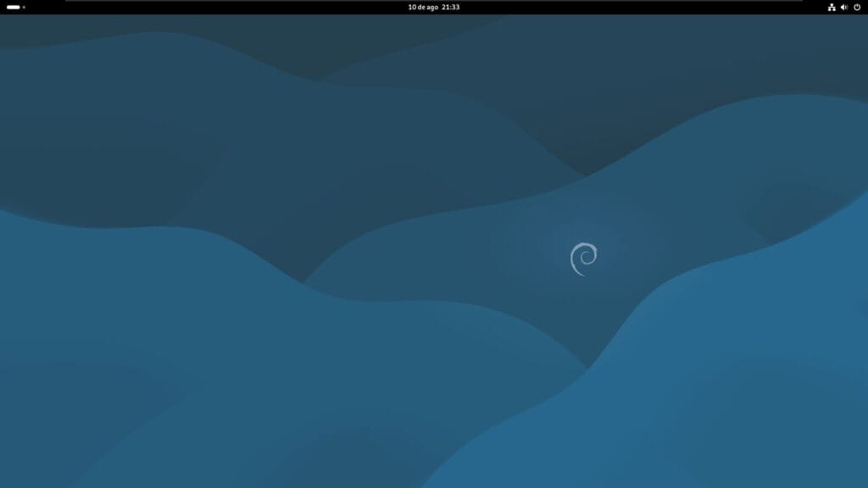Switch workspaces using the top-left indicator dots
Image resolution: width=868 pixels, height=488 pixels.
pos(16,7)
